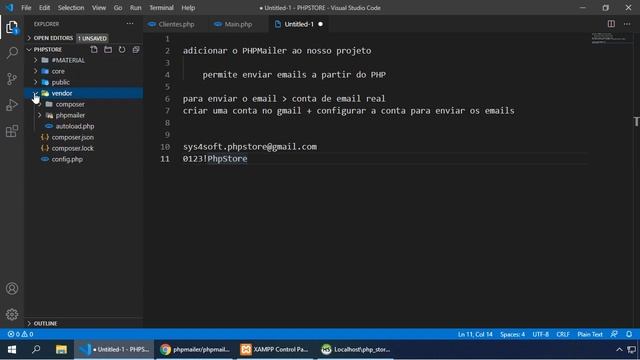Expand the phpmailer folder

click(x=40, y=115)
